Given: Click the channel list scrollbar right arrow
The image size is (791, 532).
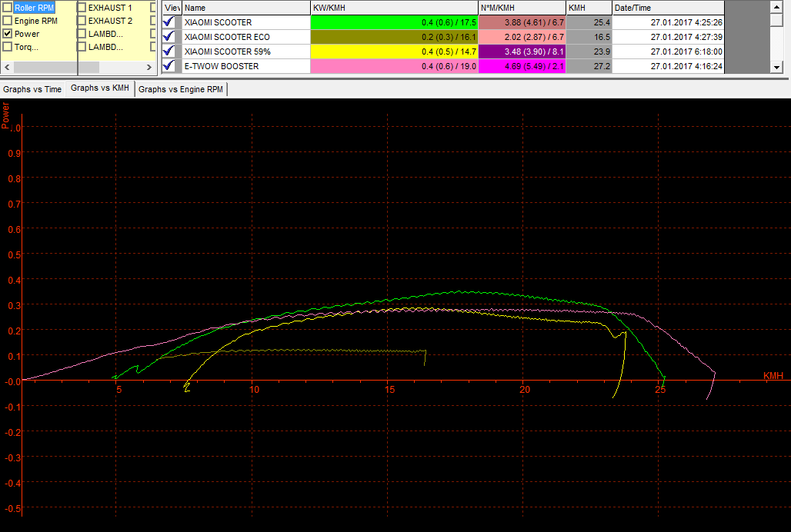Looking at the screenshot, I should click(x=149, y=67).
